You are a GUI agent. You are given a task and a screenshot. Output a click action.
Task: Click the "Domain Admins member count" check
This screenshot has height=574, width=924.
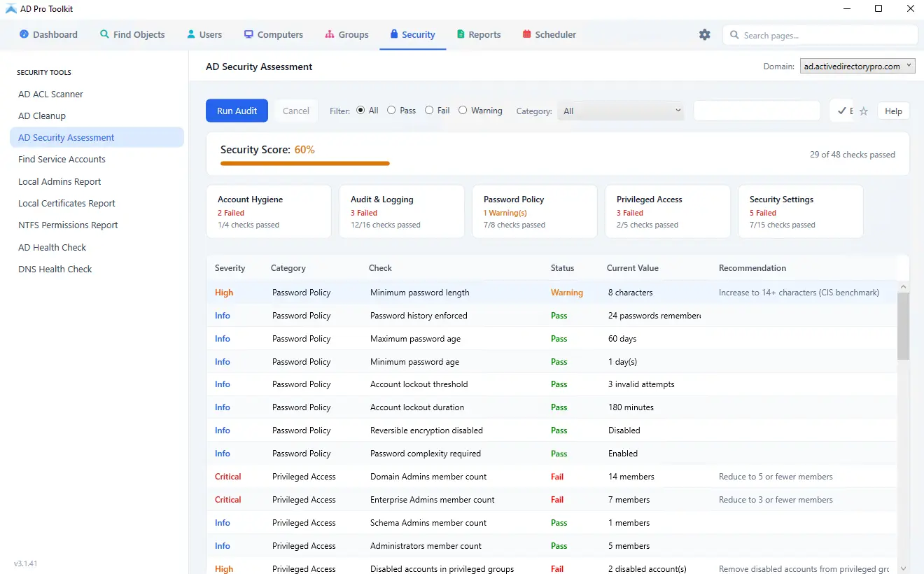[428, 477]
